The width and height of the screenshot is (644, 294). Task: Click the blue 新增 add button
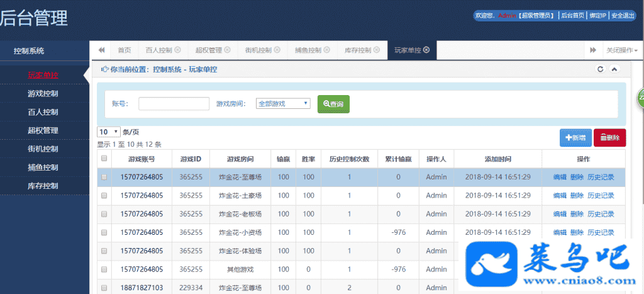pyautogui.click(x=575, y=137)
